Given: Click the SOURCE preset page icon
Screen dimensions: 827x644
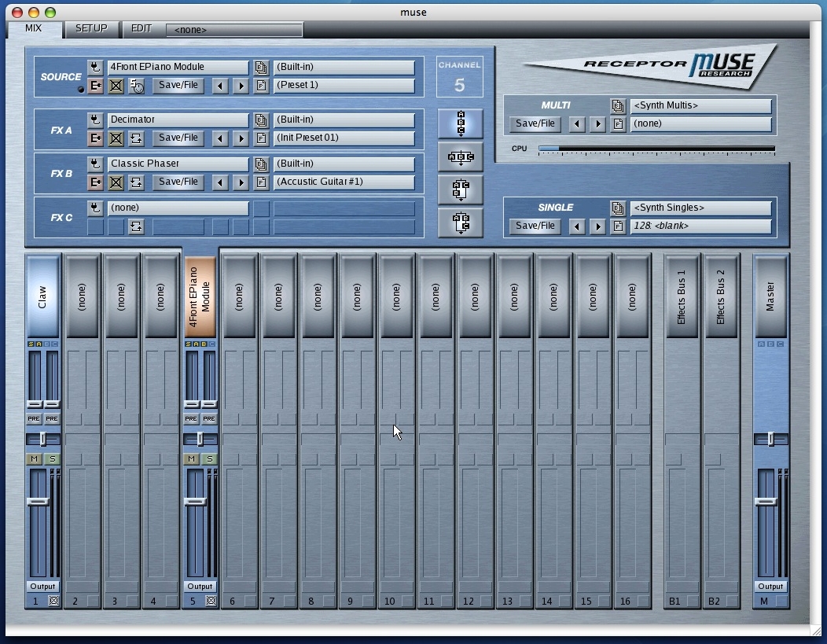Looking at the screenshot, I should pyautogui.click(x=261, y=86).
